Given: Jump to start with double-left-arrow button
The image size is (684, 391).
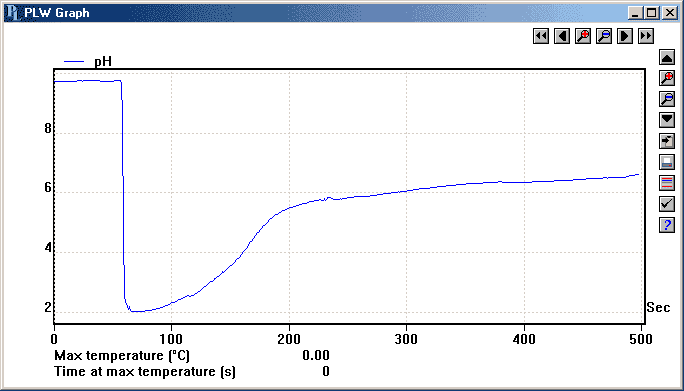Looking at the screenshot, I should pyautogui.click(x=541, y=36).
